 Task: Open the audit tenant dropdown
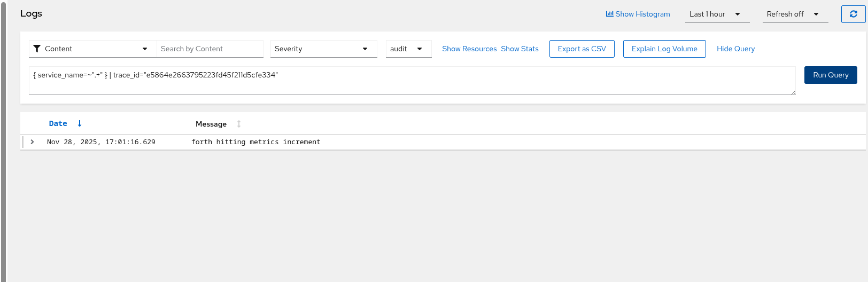(x=408, y=49)
